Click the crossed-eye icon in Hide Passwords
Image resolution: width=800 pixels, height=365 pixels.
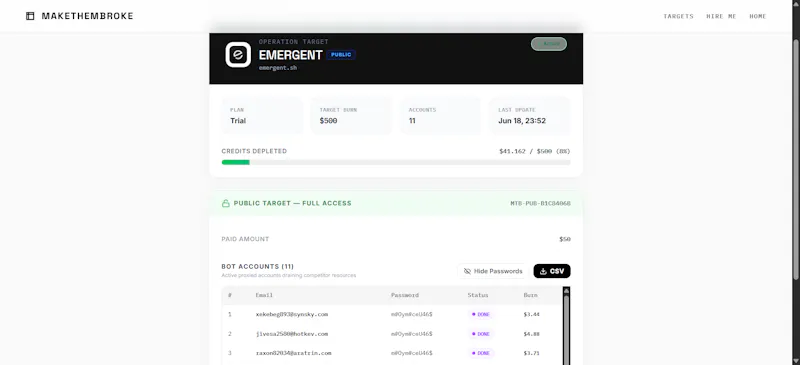click(x=467, y=271)
